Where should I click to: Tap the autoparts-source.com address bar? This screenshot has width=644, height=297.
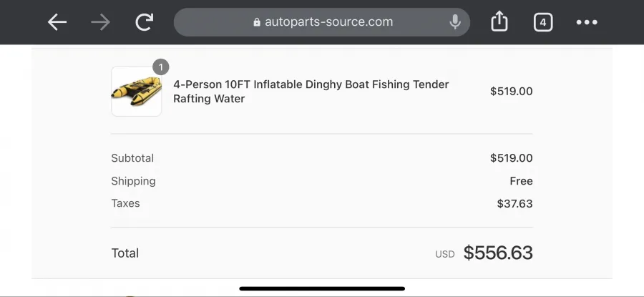(328, 22)
